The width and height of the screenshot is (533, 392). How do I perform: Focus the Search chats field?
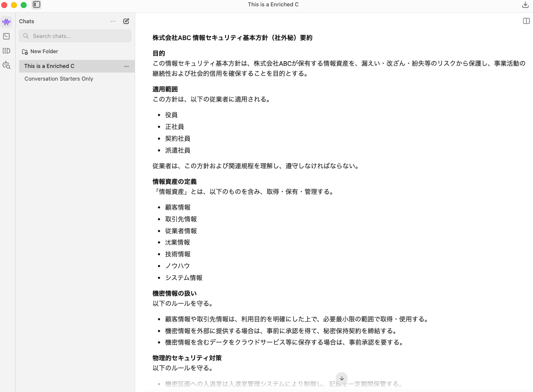pyautogui.click(x=75, y=36)
